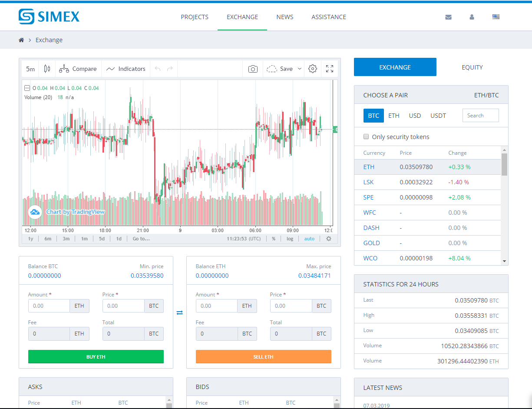The height and width of the screenshot is (409, 532).
Task: Toggle percent scale on chart
Action: click(x=274, y=239)
